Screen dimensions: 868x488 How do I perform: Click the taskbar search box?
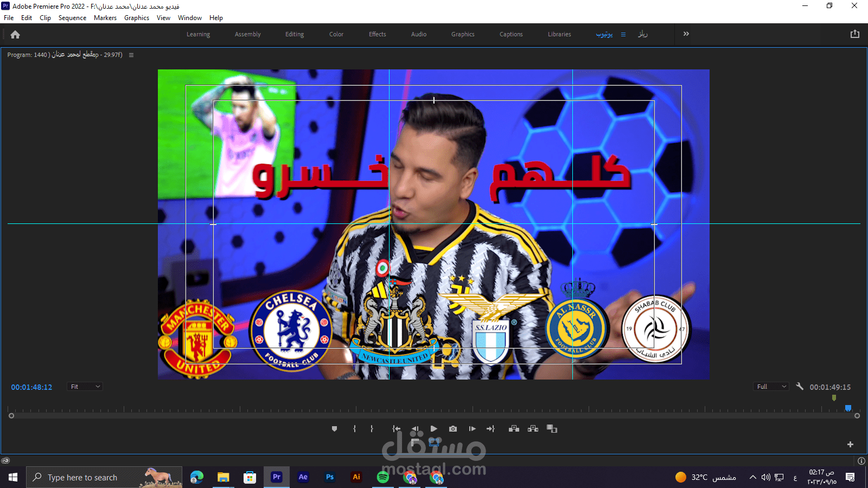point(104,477)
